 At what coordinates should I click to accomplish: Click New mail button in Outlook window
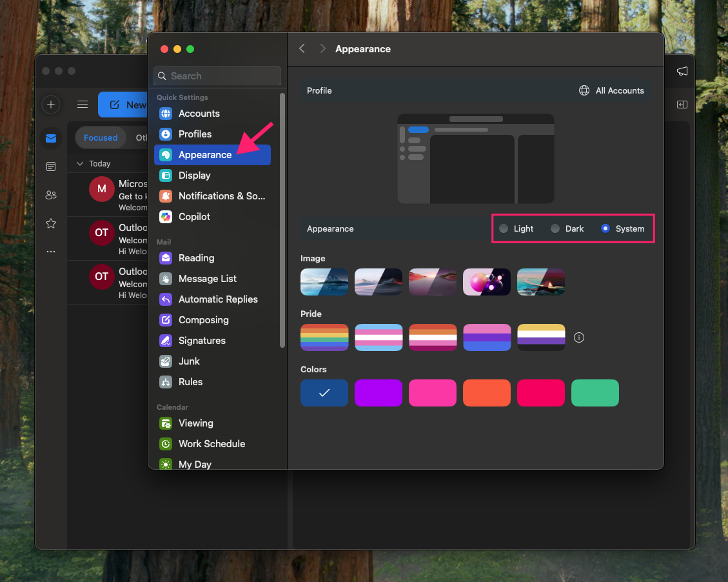pos(124,105)
